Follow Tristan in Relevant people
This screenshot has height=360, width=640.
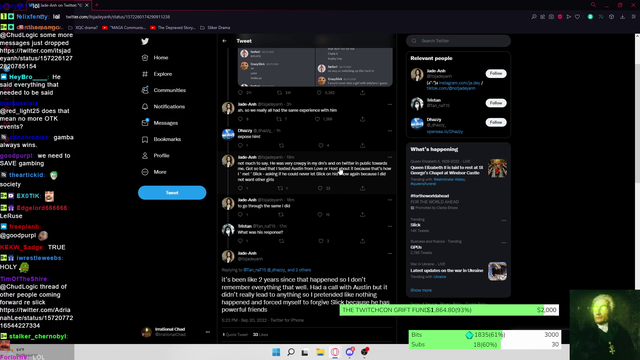[496, 103]
